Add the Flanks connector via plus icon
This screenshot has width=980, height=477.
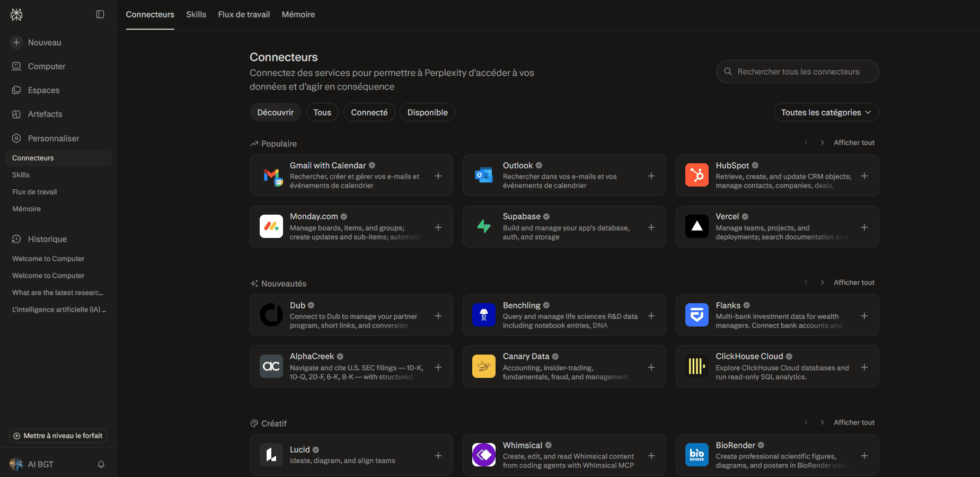864,316
